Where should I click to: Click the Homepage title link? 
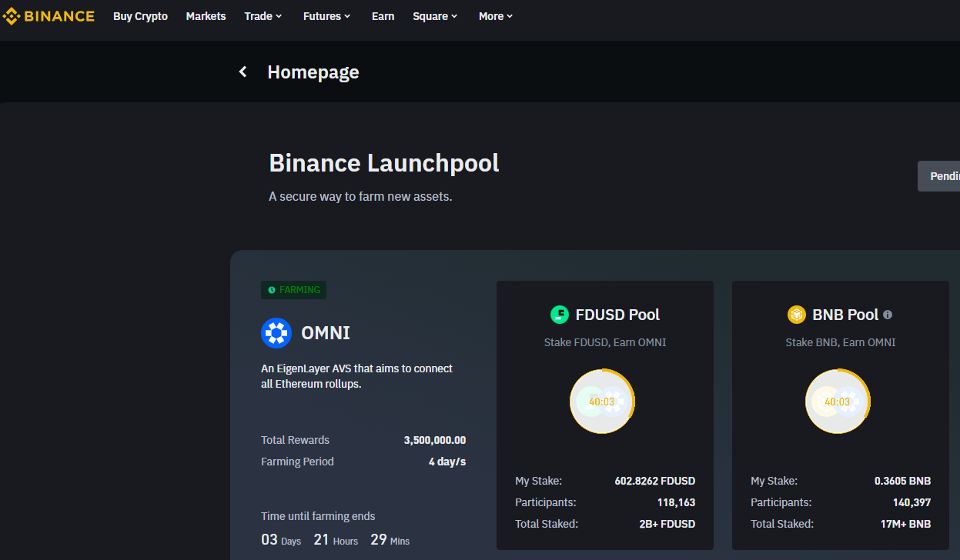(313, 72)
